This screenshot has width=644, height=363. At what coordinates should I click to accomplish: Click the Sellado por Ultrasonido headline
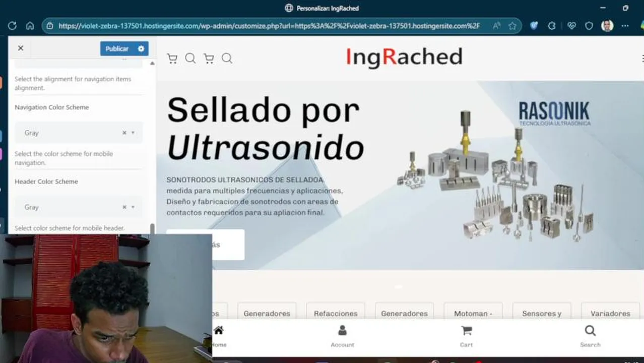point(266,129)
